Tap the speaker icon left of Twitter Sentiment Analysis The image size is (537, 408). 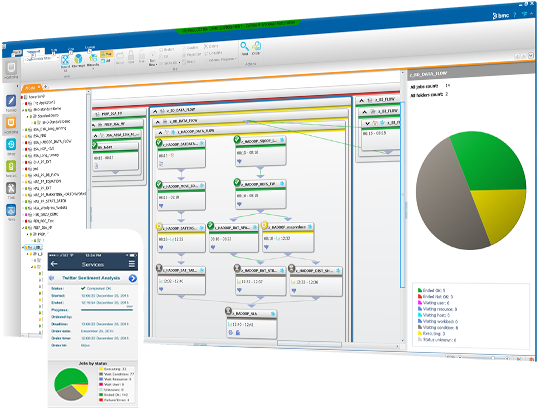point(52,278)
